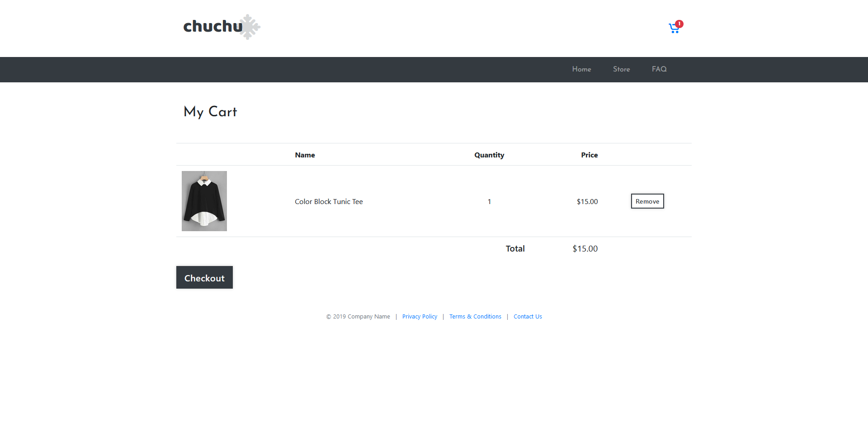Open the FAQ page
This screenshot has width=868, height=423.
click(x=659, y=69)
